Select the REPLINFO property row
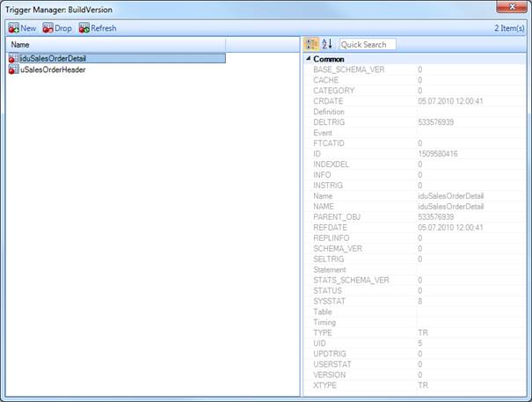The image size is (532, 402). (414, 238)
